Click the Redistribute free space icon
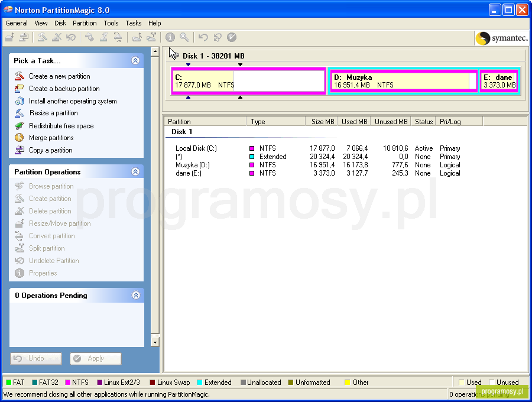 pyautogui.click(x=20, y=125)
